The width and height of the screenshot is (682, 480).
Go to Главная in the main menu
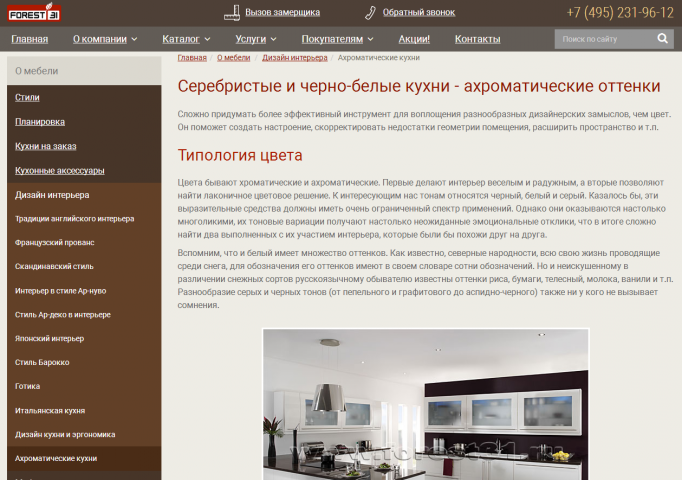click(30, 39)
